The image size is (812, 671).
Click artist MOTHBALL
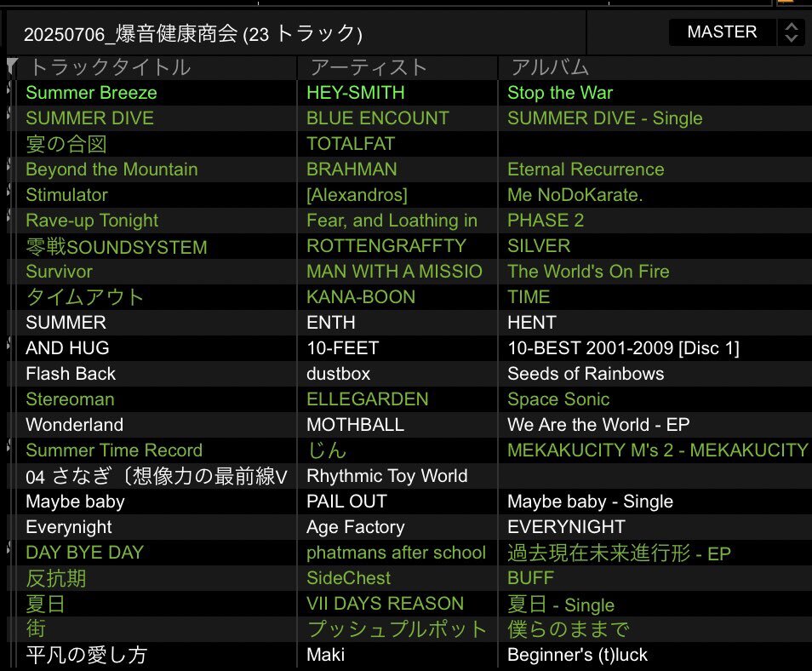tap(355, 425)
